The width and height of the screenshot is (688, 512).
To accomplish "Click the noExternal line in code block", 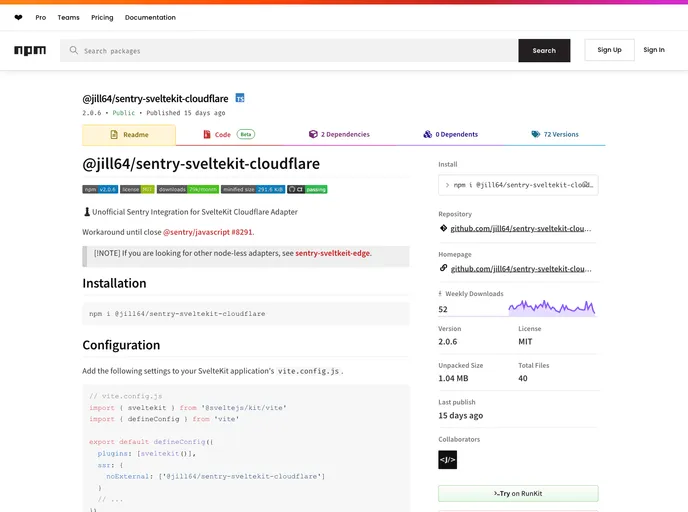I will point(215,476).
